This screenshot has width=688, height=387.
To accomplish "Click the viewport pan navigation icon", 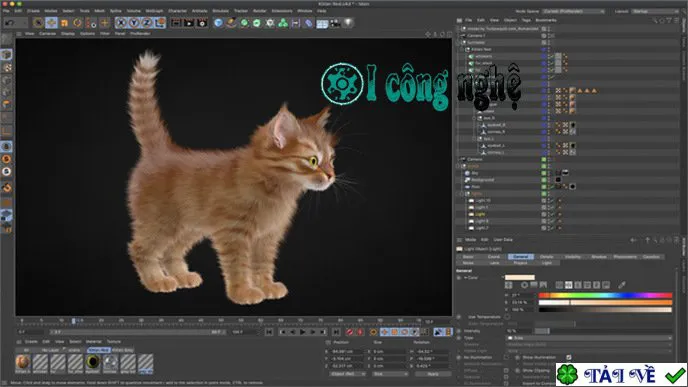I will click(428, 34).
